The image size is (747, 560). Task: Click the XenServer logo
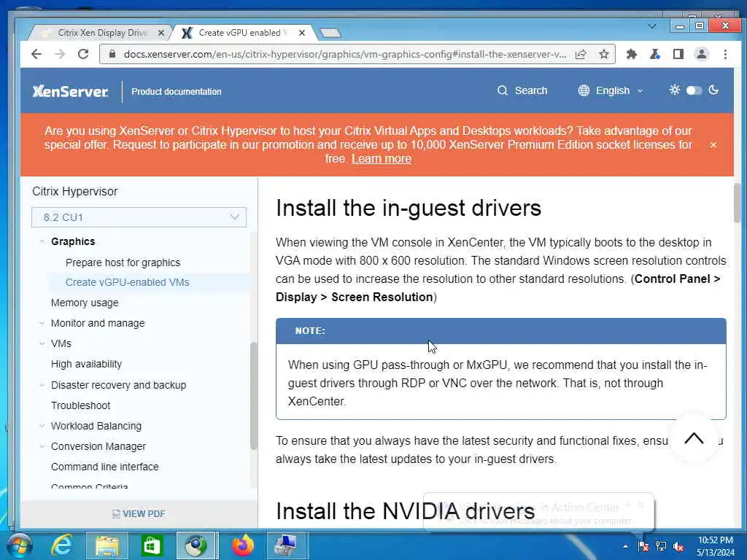71,91
